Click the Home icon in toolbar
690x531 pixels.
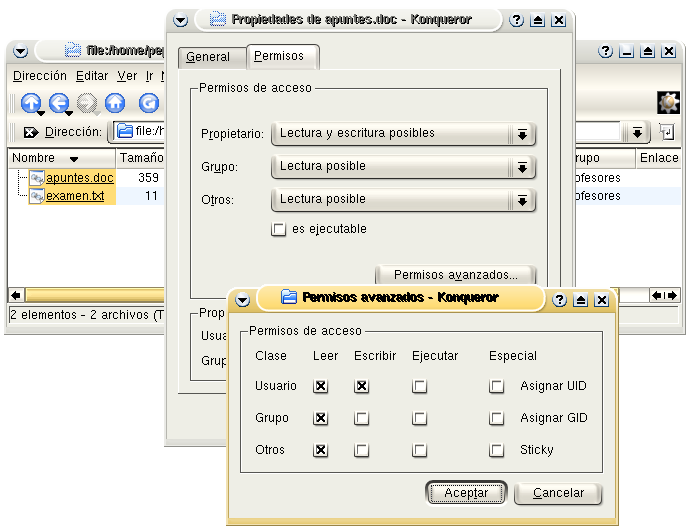pyautogui.click(x=115, y=102)
